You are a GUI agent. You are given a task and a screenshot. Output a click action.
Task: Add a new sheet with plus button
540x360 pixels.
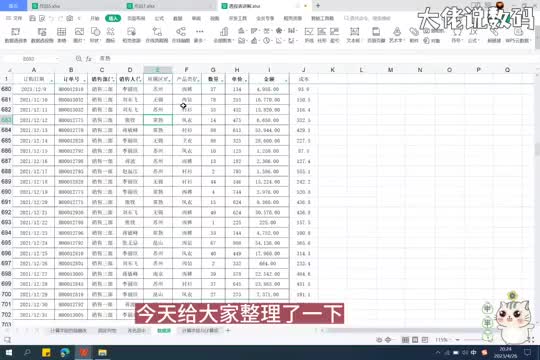pyautogui.click(x=228, y=330)
